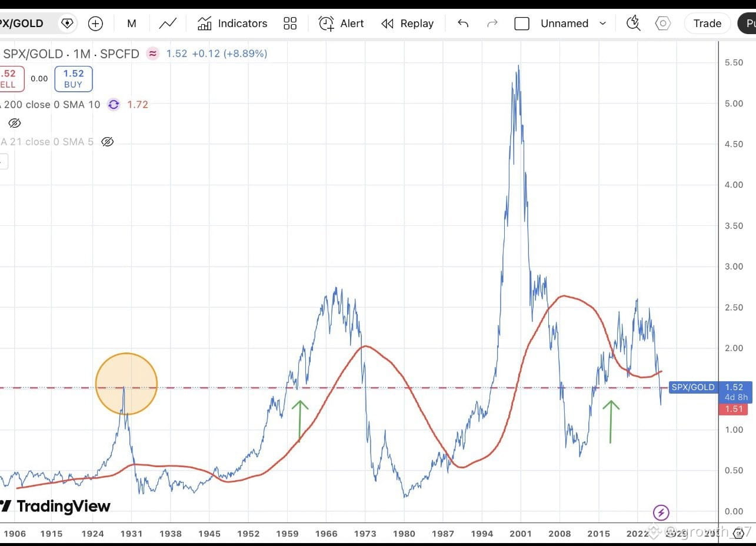Click the approximate-equals data icon in legend
This screenshot has height=546, width=756.
click(x=152, y=54)
